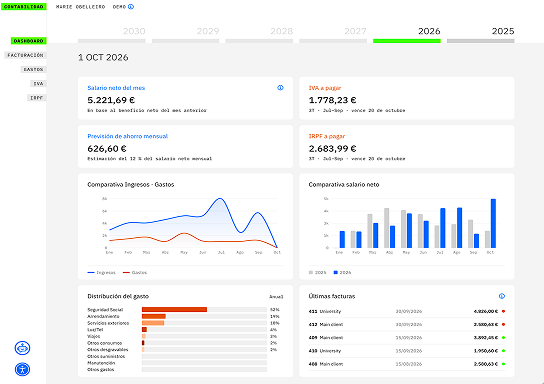Viewport: 544px width, 384px height.
Task: Click the Arrendamiento expense bar
Action: point(154,316)
